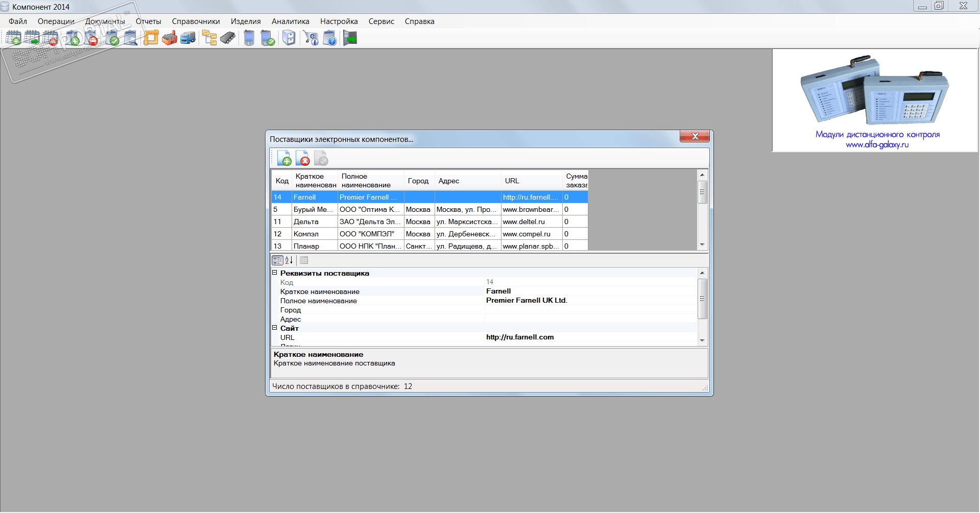Click the filing cabinet icon in toolbar
The width and height of the screenshot is (980, 513).
(x=289, y=38)
